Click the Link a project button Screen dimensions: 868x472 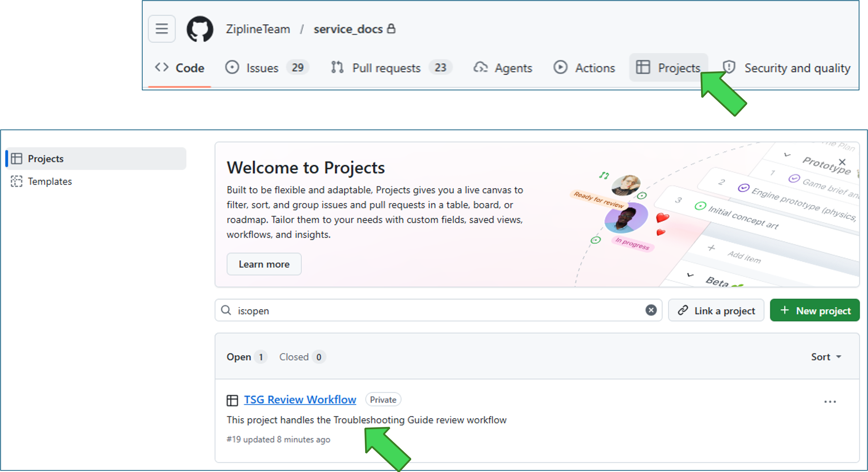[x=716, y=310]
